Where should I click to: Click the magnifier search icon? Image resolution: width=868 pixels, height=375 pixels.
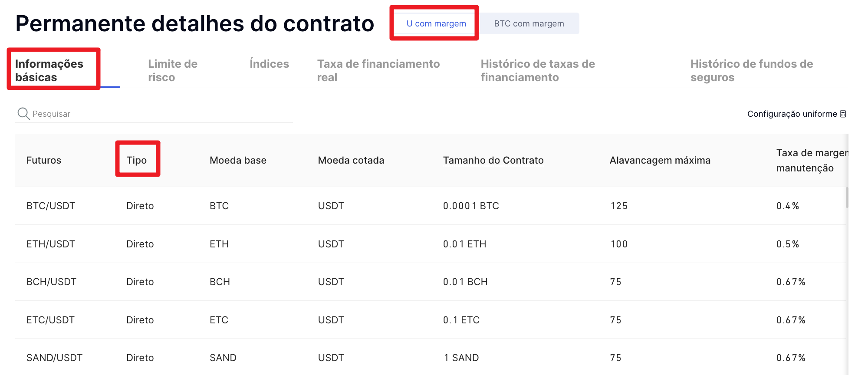[x=23, y=114]
